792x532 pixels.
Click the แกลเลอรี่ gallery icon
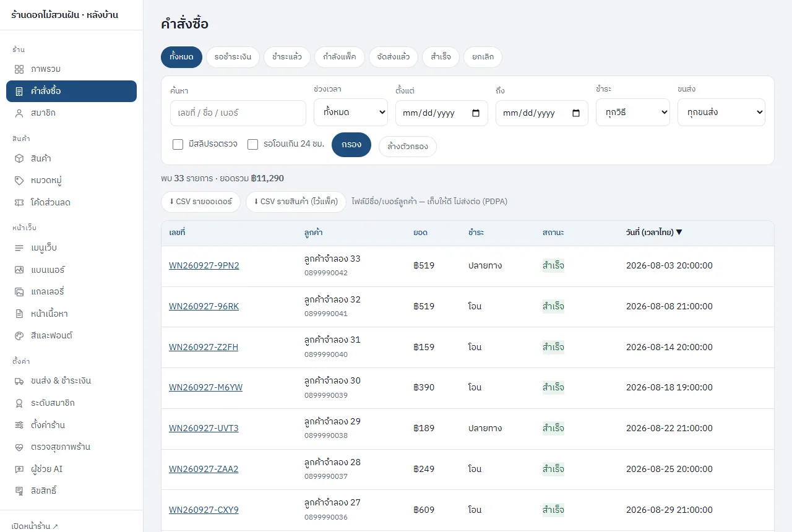[x=19, y=292]
